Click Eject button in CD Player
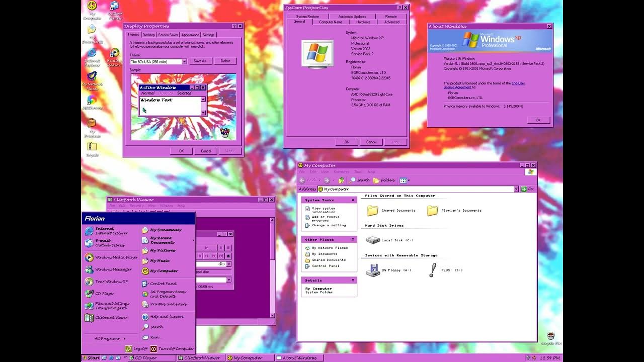This screenshot has width=644, height=362. (x=228, y=256)
